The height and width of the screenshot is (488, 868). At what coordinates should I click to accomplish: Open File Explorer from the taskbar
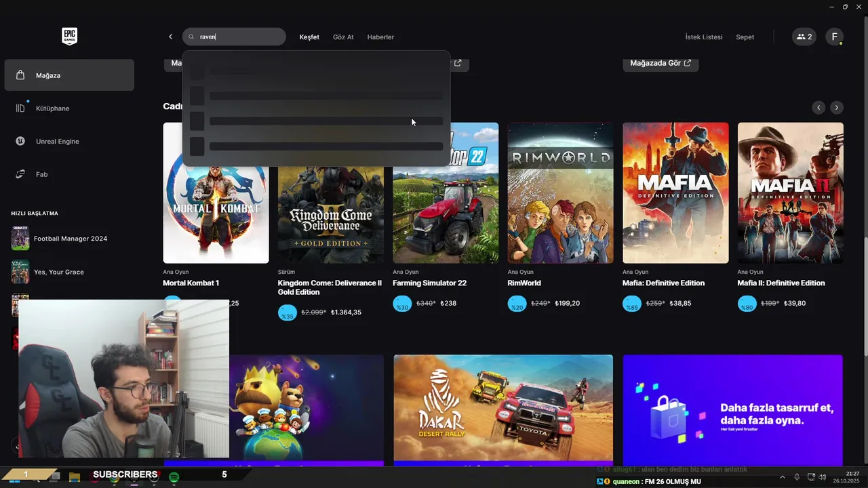(75, 477)
